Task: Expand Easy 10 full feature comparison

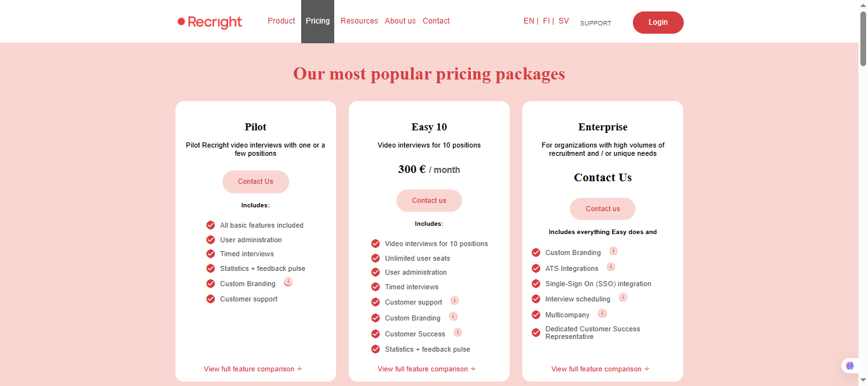Action: 426,369
